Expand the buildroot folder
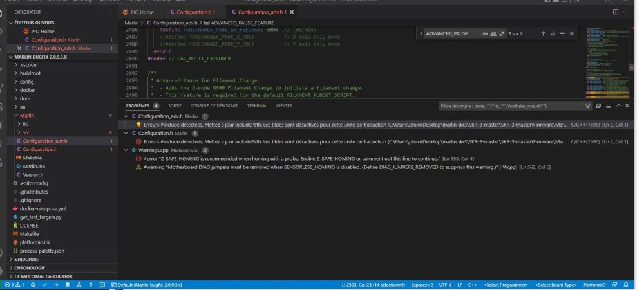This screenshot has width=644, height=290. [x=30, y=73]
